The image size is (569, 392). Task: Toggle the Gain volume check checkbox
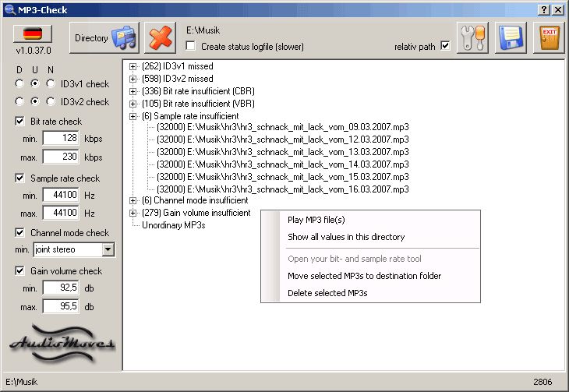pos(19,270)
